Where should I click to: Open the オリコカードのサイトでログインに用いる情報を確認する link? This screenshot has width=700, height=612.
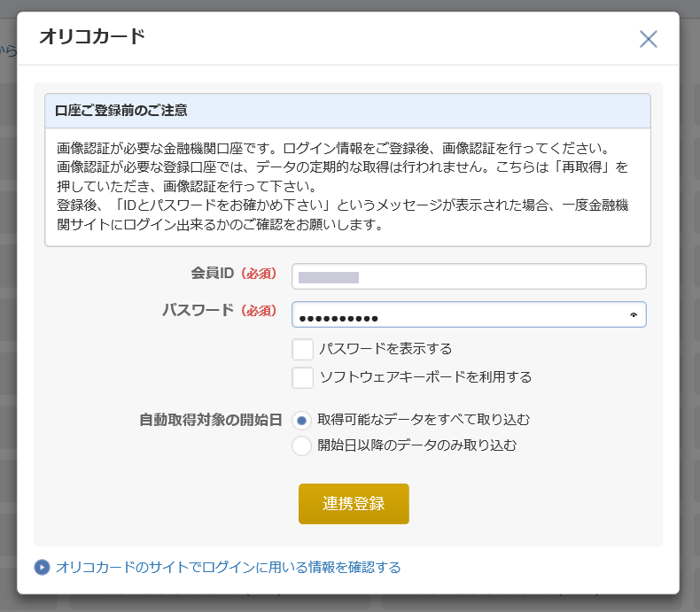(x=228, y=568)
